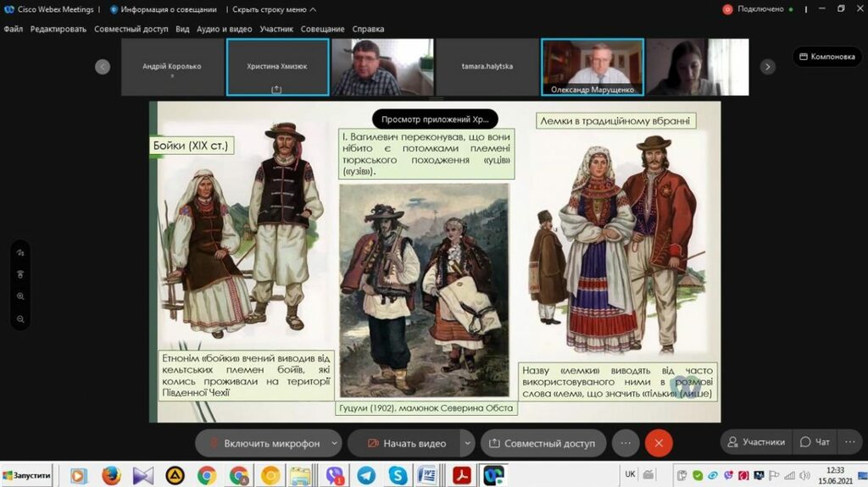868x487 pixels.
Task: Open more options ellipsis beside Совместный доступ
Action: point(625,442)
